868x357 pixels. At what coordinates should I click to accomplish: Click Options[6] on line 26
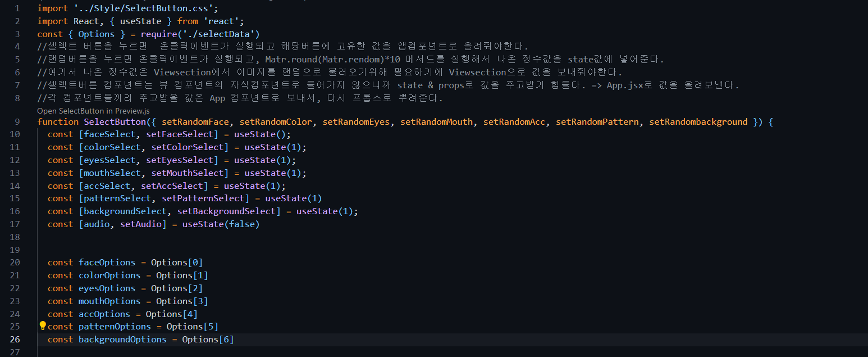click(x=208, y=340)
